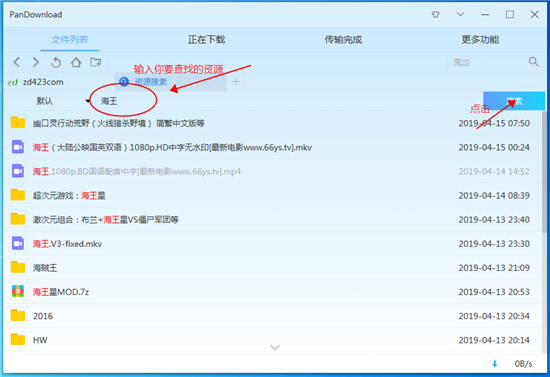Open folder 激次元组合：布兰+海王星VS僵尸军团等
Screen dimensions: 550x377
pyautogui.click(x=106, y=220)
